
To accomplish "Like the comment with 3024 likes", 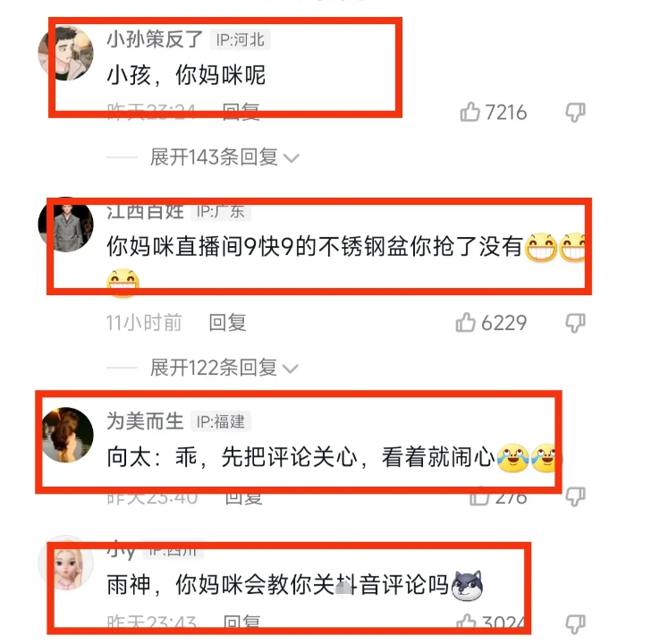I will pos(467,623).
